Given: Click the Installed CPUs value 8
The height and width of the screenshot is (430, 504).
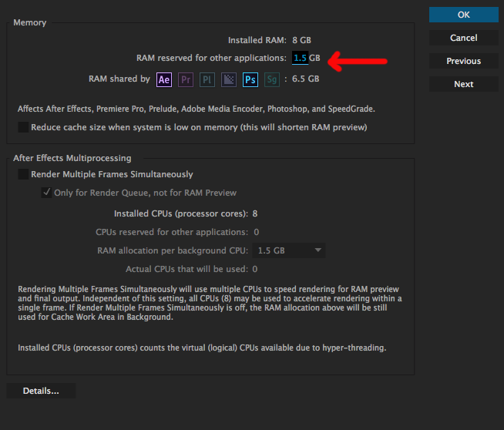Looking at the screenshot, I should (255, 213).
